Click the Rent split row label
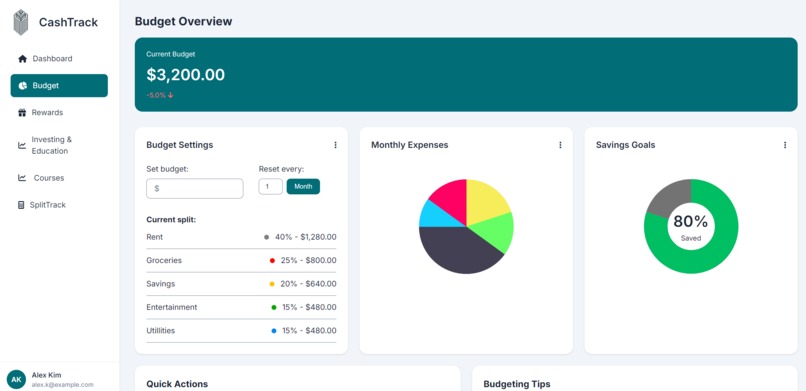The height and width of the screenshot is (391, 806). coord(155,237)
